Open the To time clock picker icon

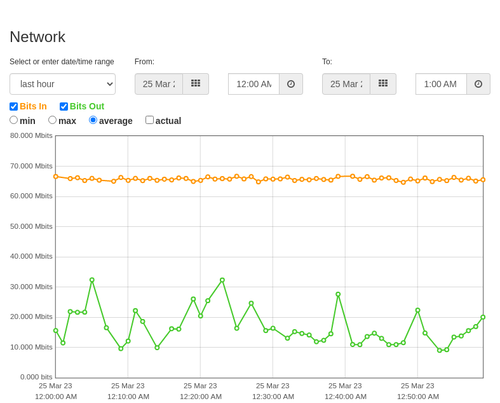478,84
